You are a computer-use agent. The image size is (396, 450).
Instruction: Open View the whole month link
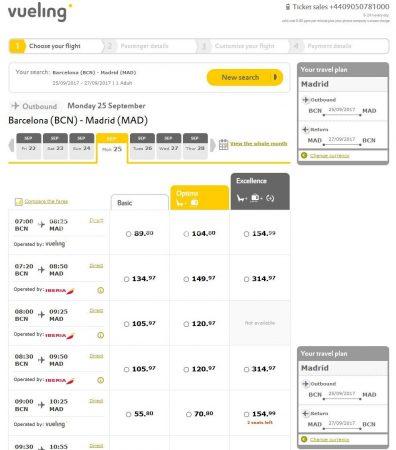pyautogui.click(x=259, y=144)
